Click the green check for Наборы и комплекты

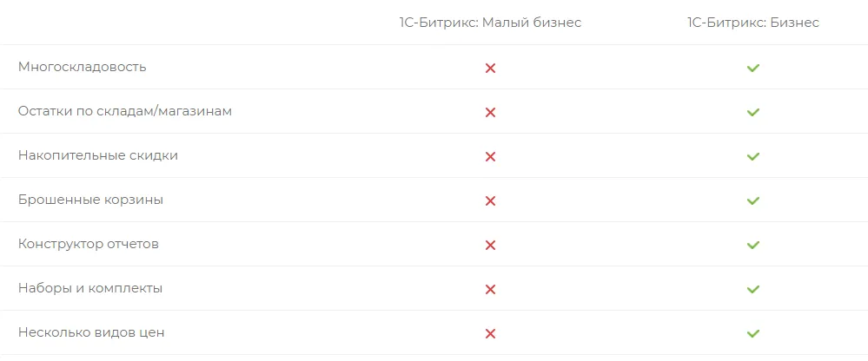(x=753, y=289)
